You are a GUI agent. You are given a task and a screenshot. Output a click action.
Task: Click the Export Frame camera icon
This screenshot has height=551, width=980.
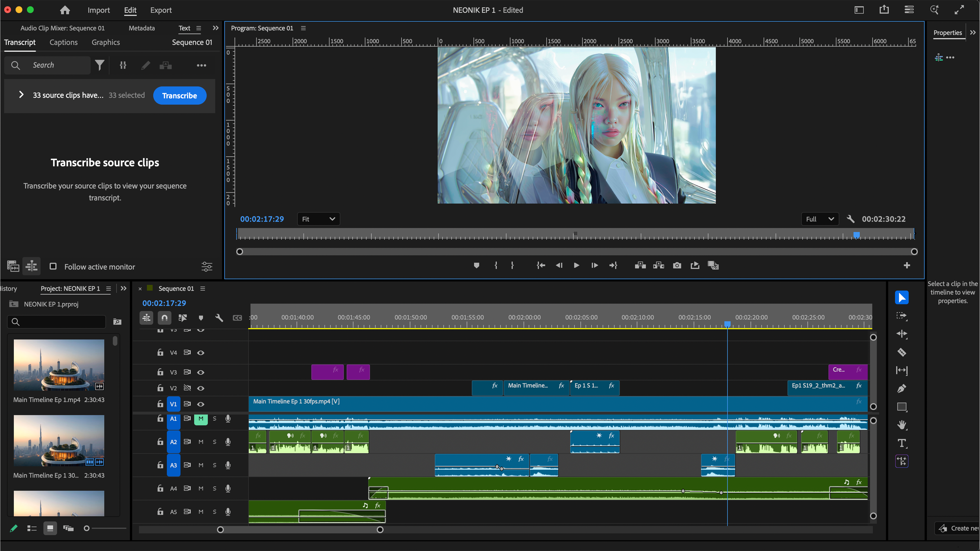(677, 265)
